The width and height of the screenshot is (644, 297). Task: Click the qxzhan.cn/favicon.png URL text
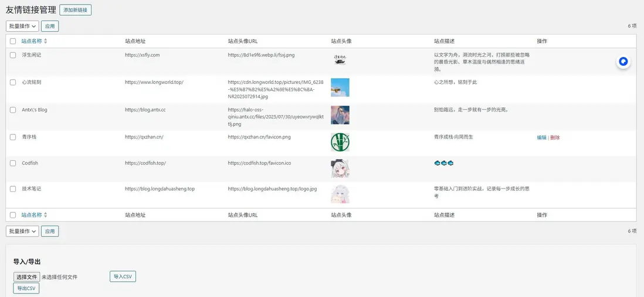(x=259, y=137)
